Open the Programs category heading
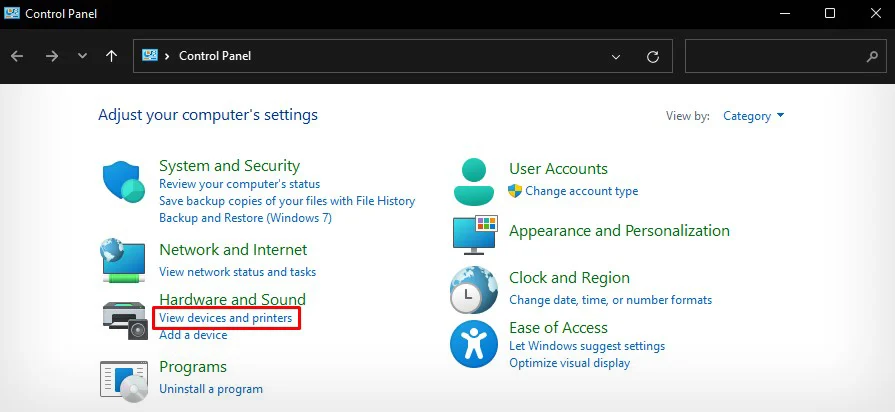Image resolution: width=895 pixels, height=412 pixels. coord(193,366)
